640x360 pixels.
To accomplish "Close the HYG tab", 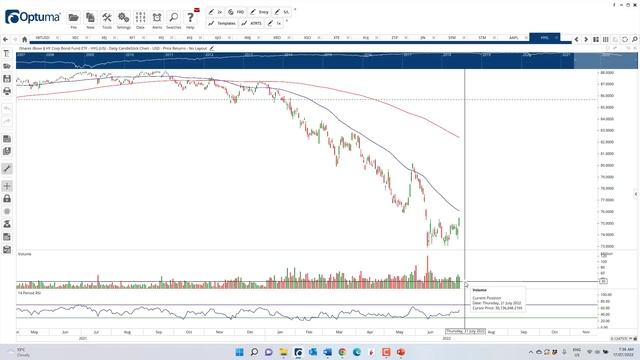I will (556, 38).
